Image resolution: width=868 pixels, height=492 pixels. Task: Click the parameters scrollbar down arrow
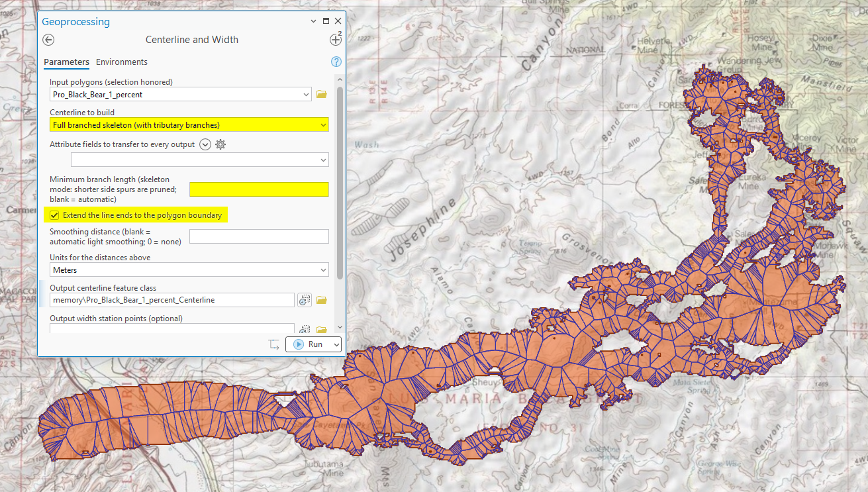point(340,326)
